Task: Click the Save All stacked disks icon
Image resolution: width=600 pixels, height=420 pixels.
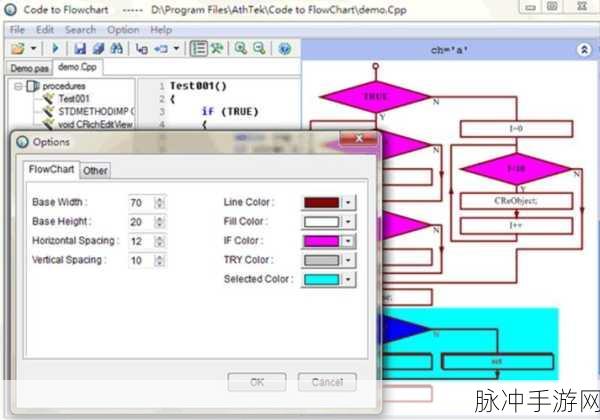Action: [98, 49]
